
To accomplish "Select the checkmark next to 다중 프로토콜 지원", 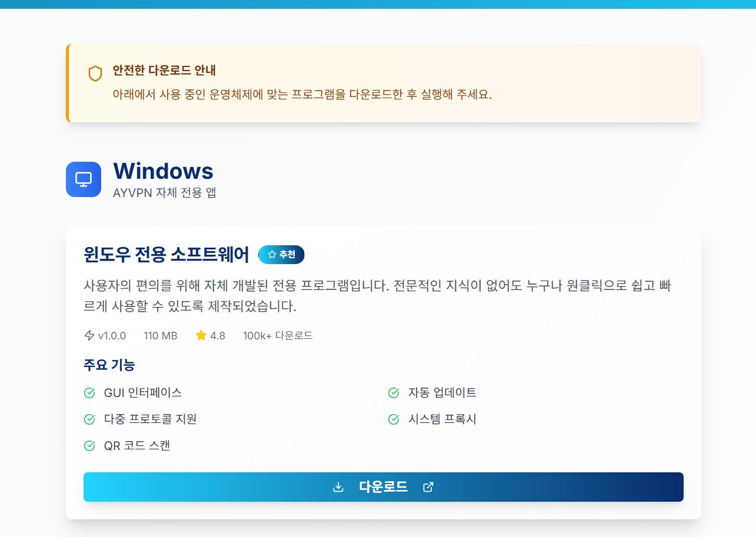I will pyautogui.click(x=90, y=419).
